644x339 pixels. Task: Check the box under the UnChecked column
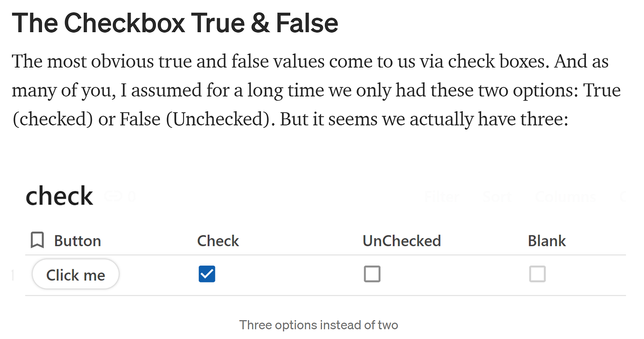pos(372,274)
